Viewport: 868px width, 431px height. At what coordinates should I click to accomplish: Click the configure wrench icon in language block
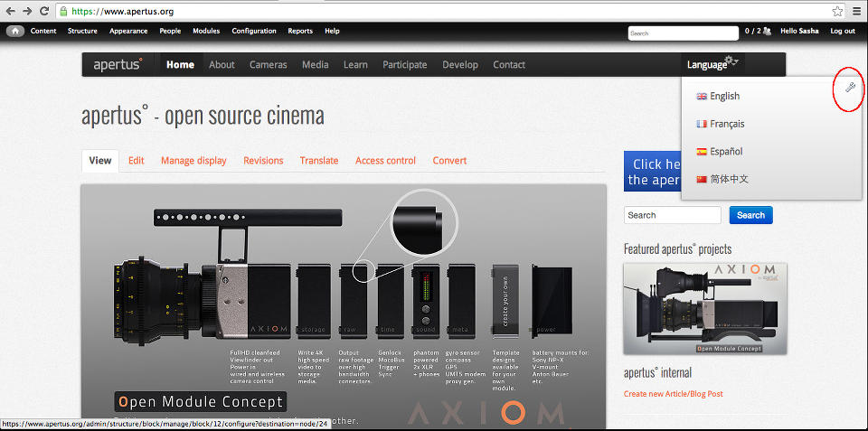pyautogui.click(x=851, y=88)
